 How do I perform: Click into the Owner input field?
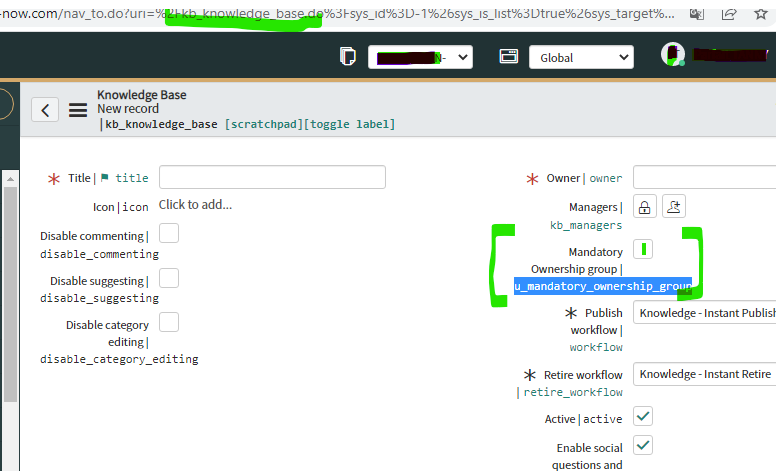pos(705,177)
